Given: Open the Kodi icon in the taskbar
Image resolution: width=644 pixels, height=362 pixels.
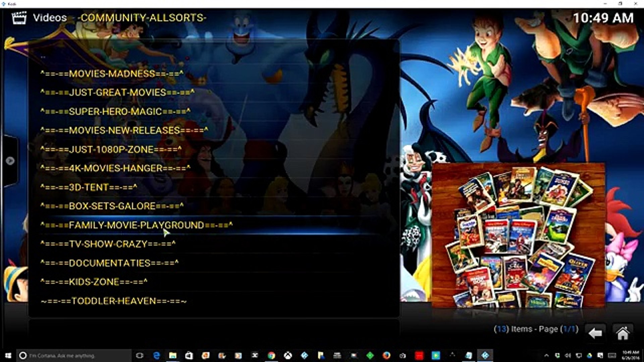Looking at the screenshot, I should (x=485, y=356).
